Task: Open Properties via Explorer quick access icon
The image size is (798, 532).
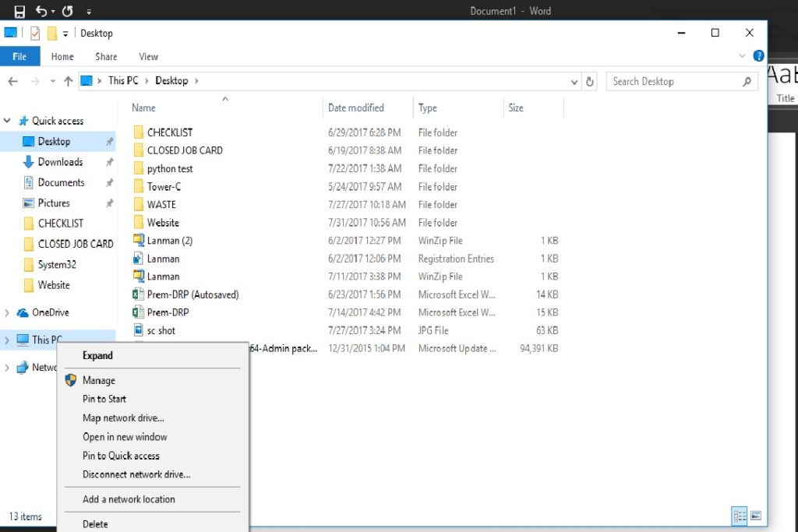Action: coord(33,33)
